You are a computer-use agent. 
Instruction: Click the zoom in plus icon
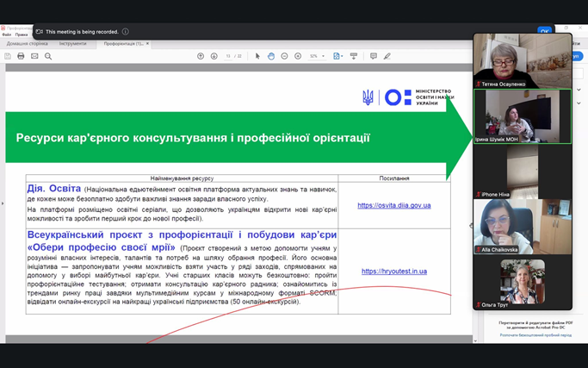point(298,56)
